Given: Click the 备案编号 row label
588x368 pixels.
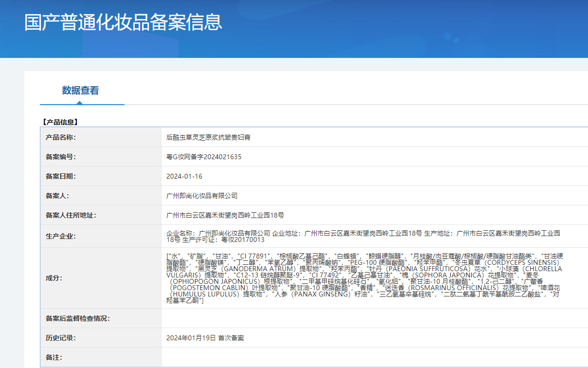Looking at the screenshot, I should pos(61,157).
